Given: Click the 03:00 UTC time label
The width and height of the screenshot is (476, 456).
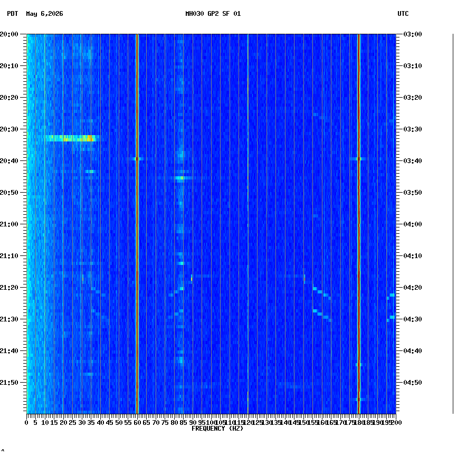Looking at the screenshot, I should (x=413, y=34).
